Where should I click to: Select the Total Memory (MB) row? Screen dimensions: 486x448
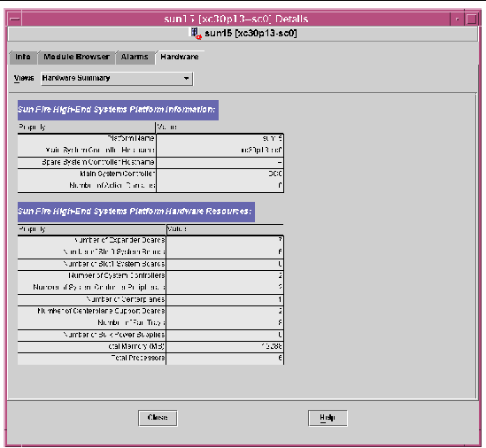150,346
